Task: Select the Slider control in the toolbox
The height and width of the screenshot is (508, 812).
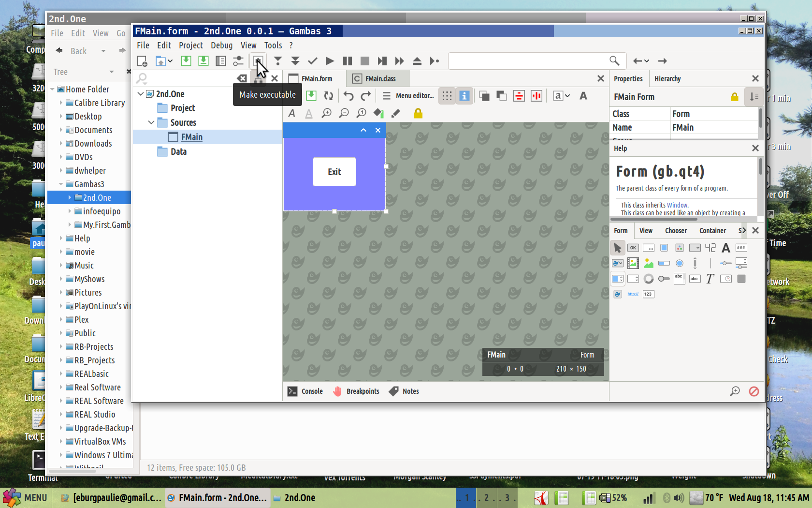Action: [x=725, y=263]
